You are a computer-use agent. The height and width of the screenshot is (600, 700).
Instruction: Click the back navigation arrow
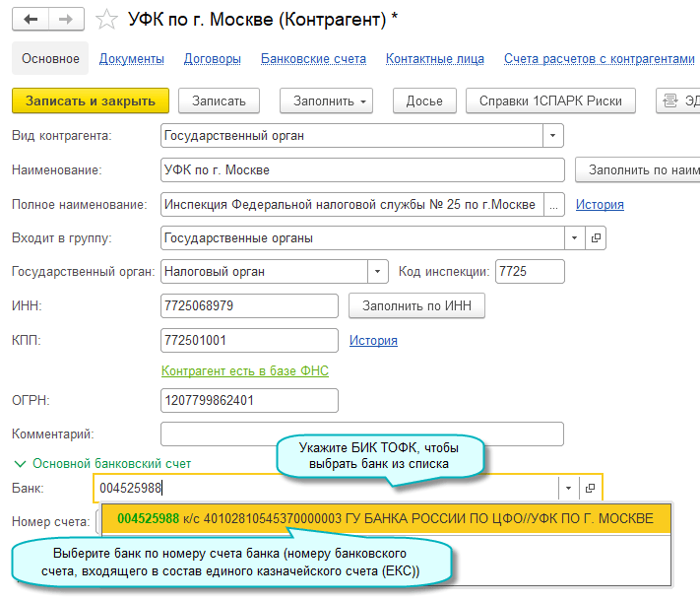(31, 19)
